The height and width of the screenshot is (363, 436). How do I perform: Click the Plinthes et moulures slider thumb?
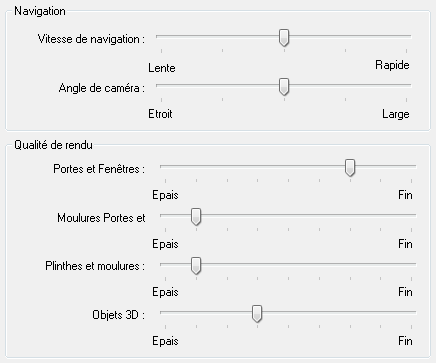pyautogui.click(x=196, y=265)
